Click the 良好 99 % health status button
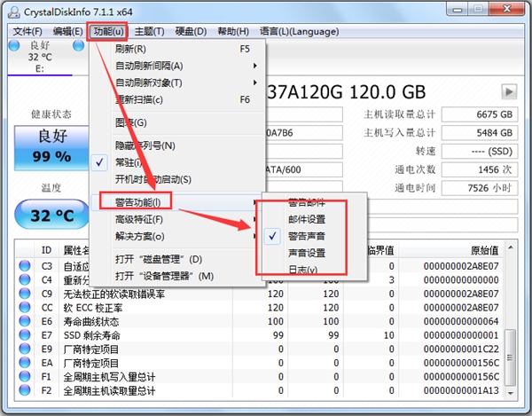Screen dimensions: 532x416 point(51,148)
